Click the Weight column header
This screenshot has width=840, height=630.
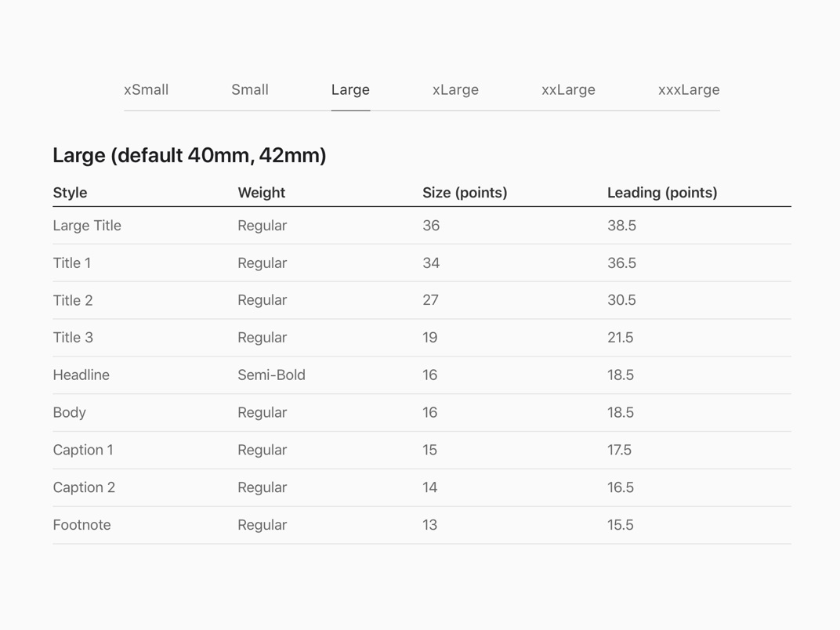(x=262, y=193)
